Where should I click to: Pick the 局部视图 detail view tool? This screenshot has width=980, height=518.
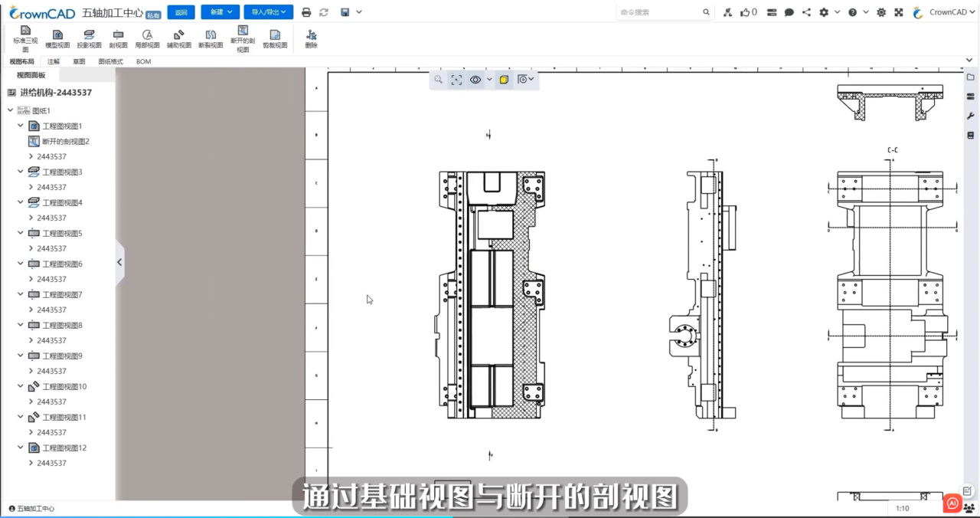(x=147, y=39)
